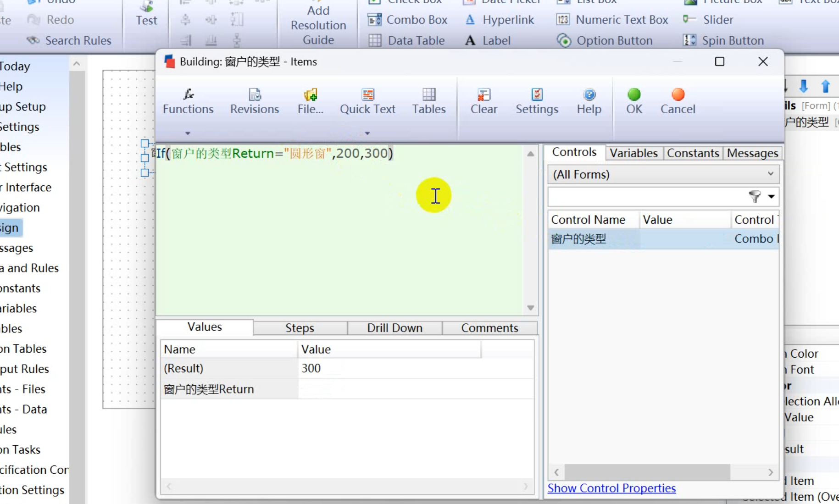Click Show Control Properties link

(x=611, y=488)
